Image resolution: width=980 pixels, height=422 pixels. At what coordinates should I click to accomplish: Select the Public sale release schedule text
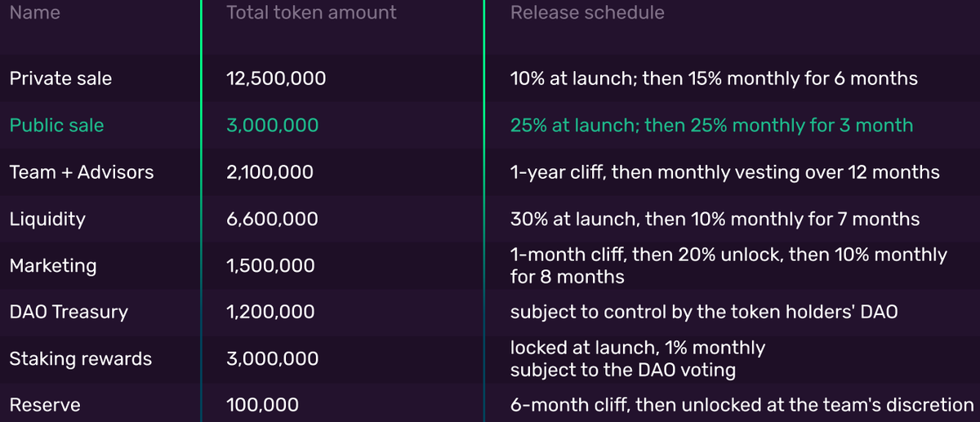point(711,126)
